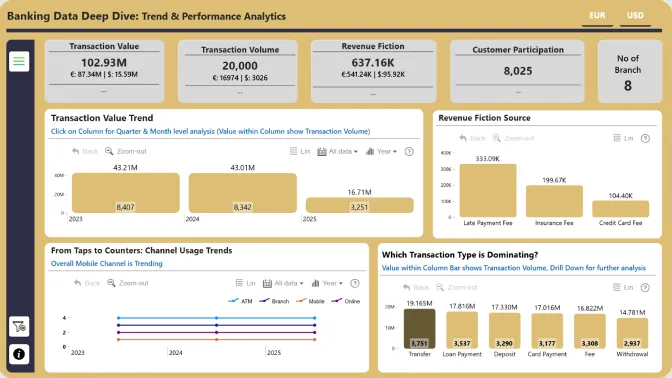This screenshot has height=378, width=672.
Task: Switch to the EUR currency tab
Action: click(597, 16)
